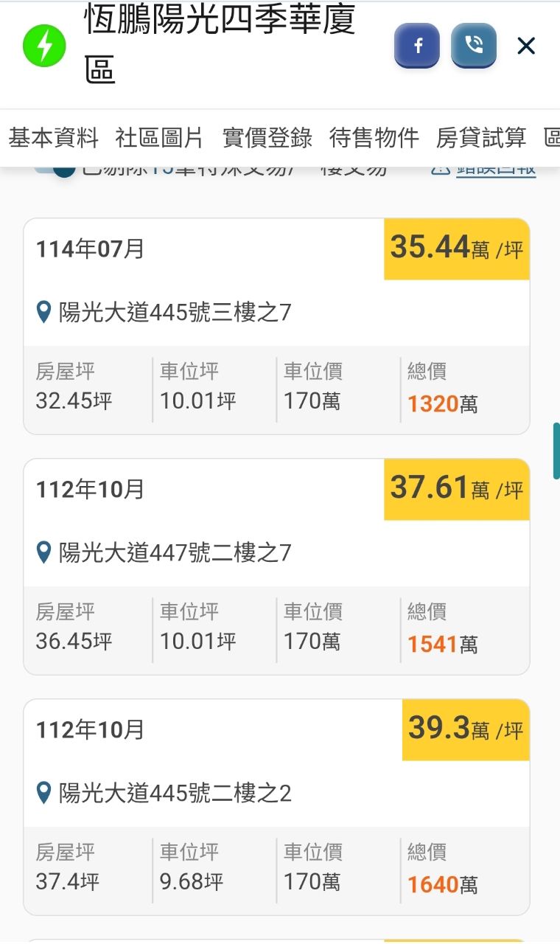Click the 陽光大道445號二樓之2 address
The width and height of the screenshot is (560, 944).
(175, 793)
